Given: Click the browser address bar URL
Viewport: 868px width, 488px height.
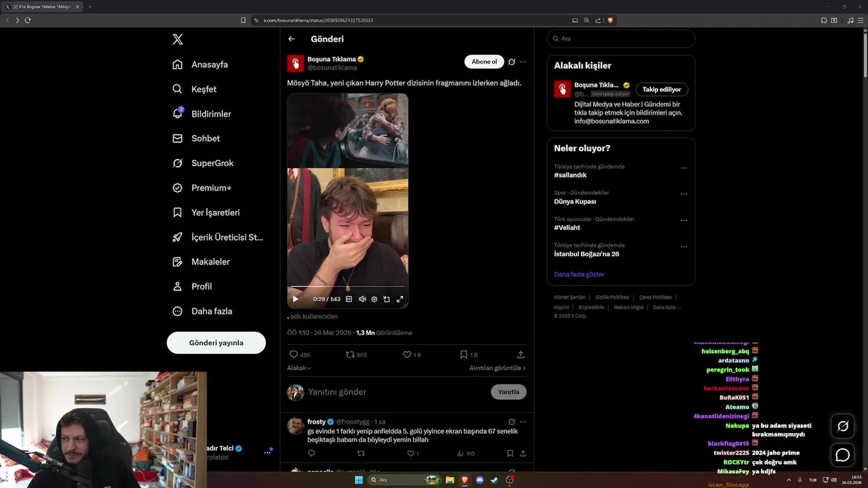Looking at the screenshot, I should (318, 20).
